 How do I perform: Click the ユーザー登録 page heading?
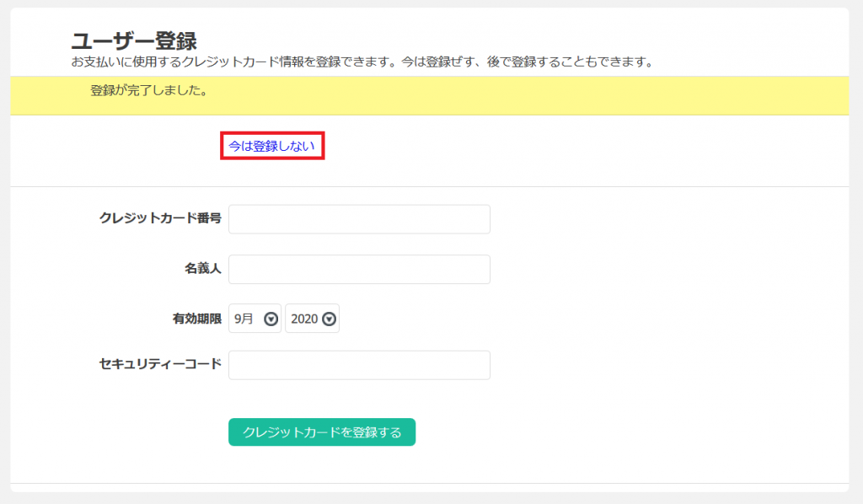(x=134, y=40)
